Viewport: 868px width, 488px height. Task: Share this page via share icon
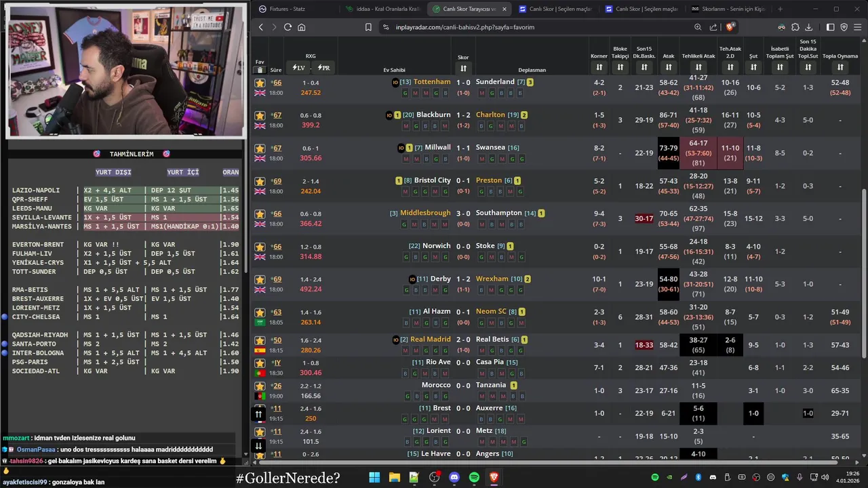713,27
